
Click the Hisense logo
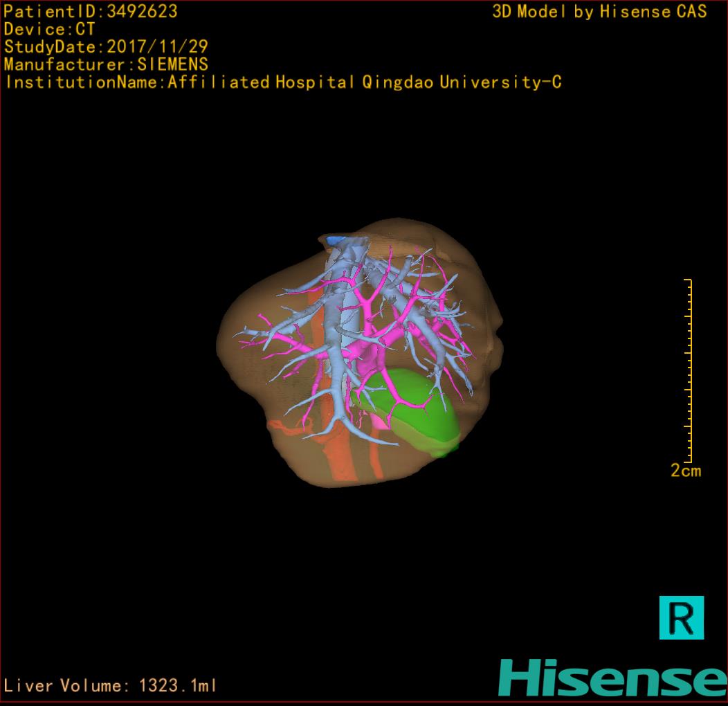pyautogui.click(x=613, y=678)
